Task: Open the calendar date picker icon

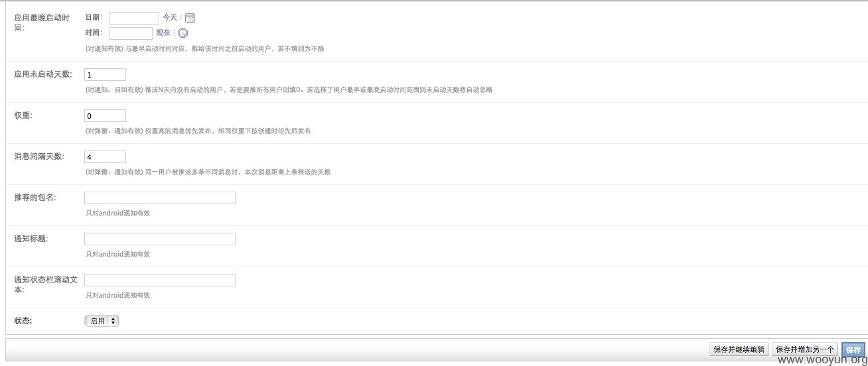Action: [189, 18]
